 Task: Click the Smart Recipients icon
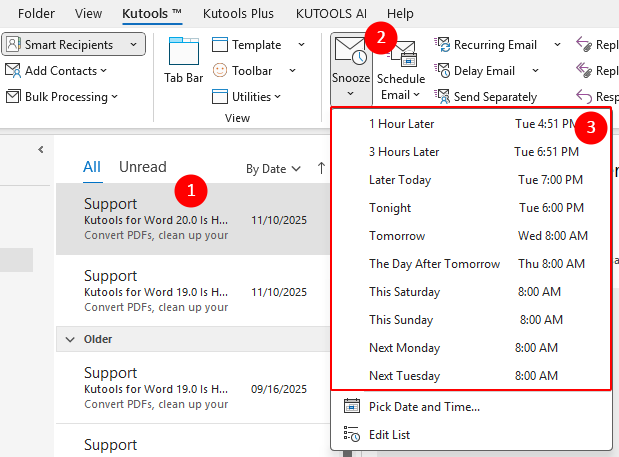coord(13,44)
